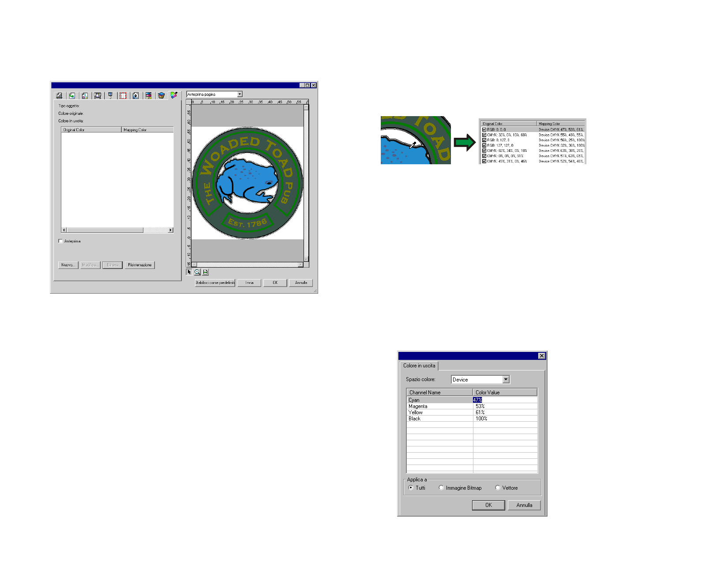Select the Immagine Bitmap radio button
Viewport: 728px width, 563px height.
pyautogui.click(x=441, y=488)
